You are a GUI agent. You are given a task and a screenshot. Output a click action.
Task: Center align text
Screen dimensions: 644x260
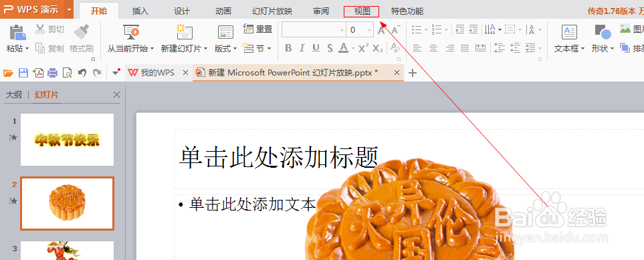click(x=433, y=49)
